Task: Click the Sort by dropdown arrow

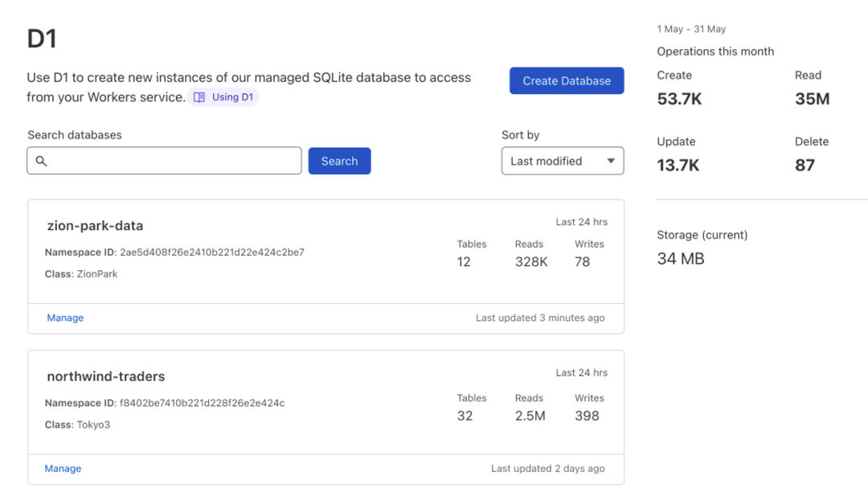Action: [611, 161]
